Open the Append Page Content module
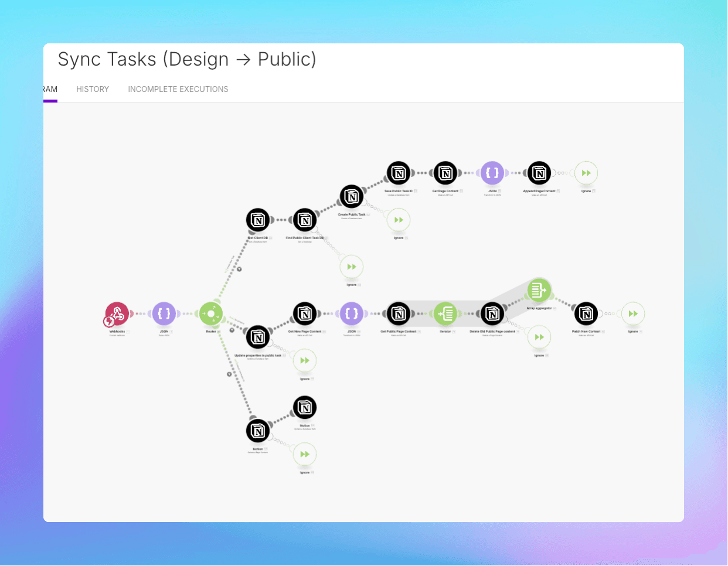The image size is (728, 566). pyautogui.click(x=539, y=172)
